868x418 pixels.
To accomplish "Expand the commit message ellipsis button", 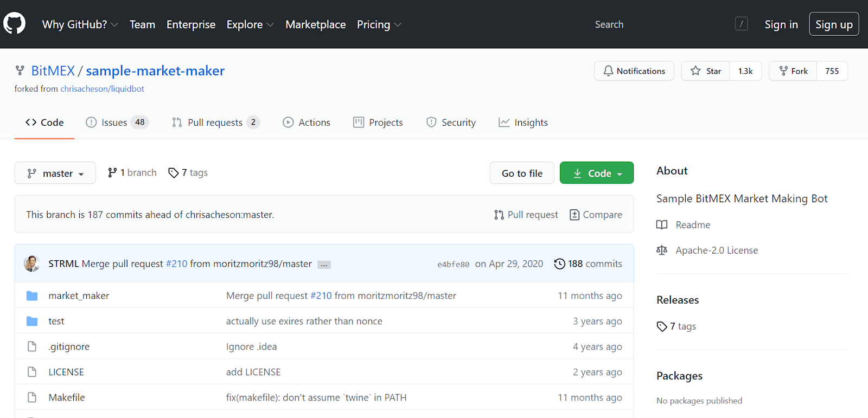I will pos(324,265).
